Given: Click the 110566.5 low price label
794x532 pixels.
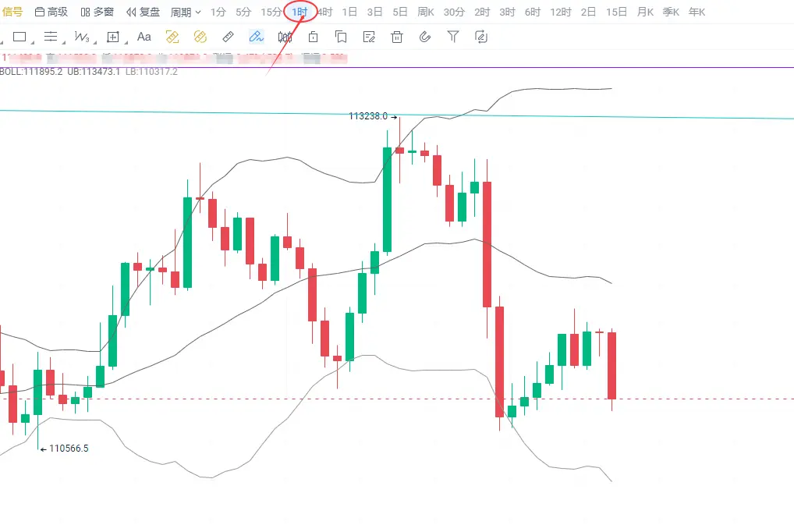Looking at the screenshot, I should 69,449.
